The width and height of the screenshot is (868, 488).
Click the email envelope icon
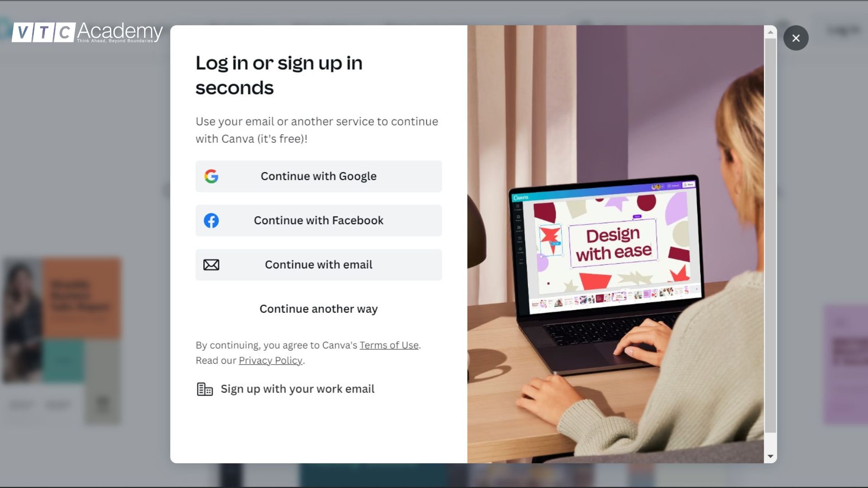pos(211,264)
